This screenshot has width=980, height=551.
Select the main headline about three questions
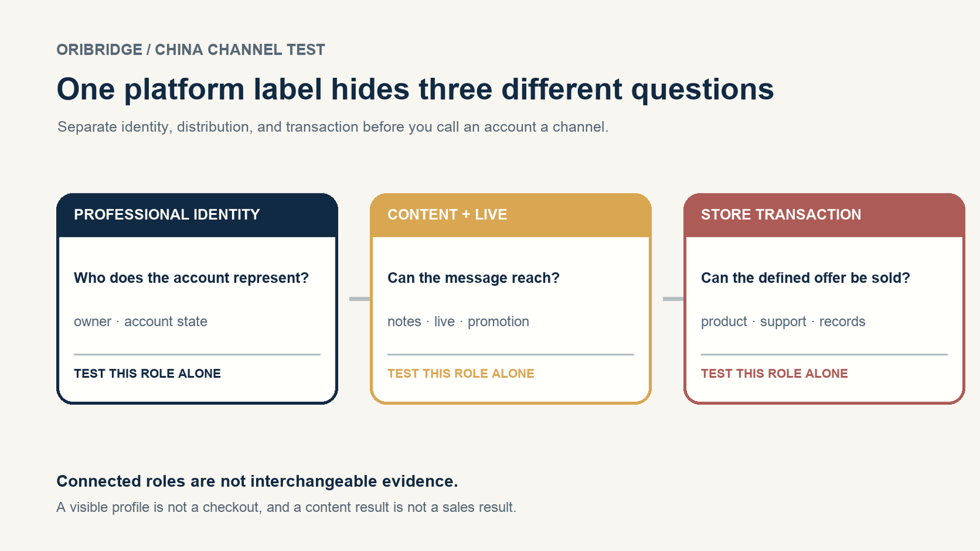point(415,89)
